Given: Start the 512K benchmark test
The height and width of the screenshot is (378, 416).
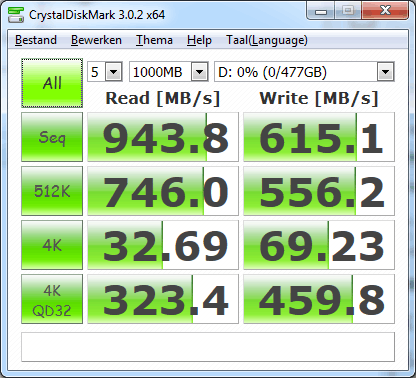Looking at the screenshot, I should 52,191.
